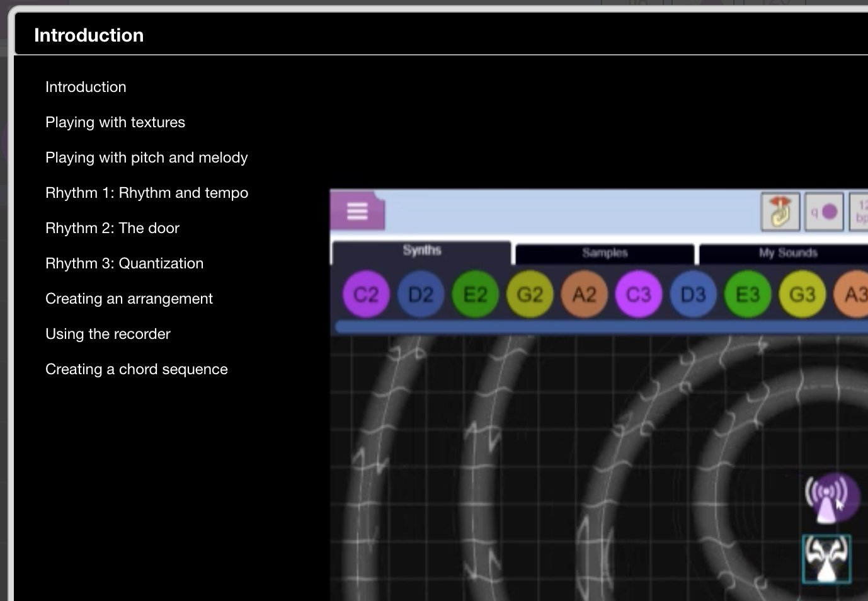
Task: Click the teal-framed sound emitter icon
Action: point(826,559)
